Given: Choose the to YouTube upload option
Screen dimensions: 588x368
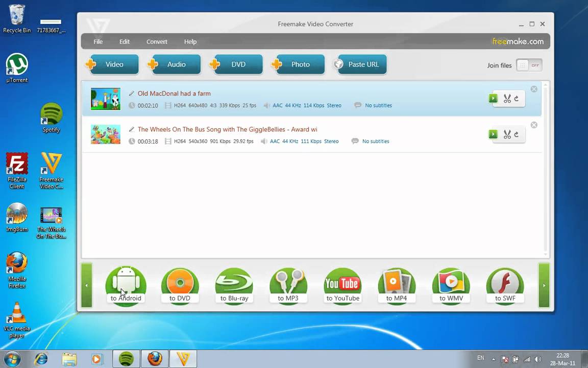Looking at the screenshot, I should coord(342,286).
